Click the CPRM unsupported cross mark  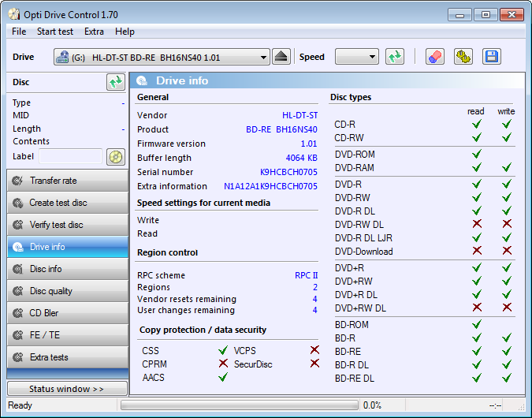tap(223, 364)
